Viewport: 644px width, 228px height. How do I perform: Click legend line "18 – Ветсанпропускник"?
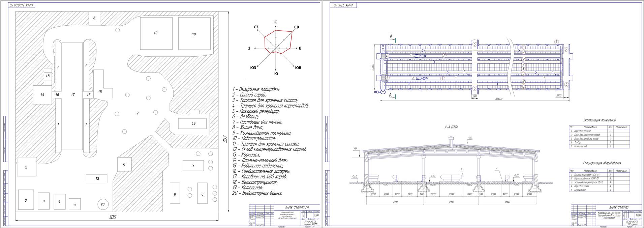pos(255,182)
